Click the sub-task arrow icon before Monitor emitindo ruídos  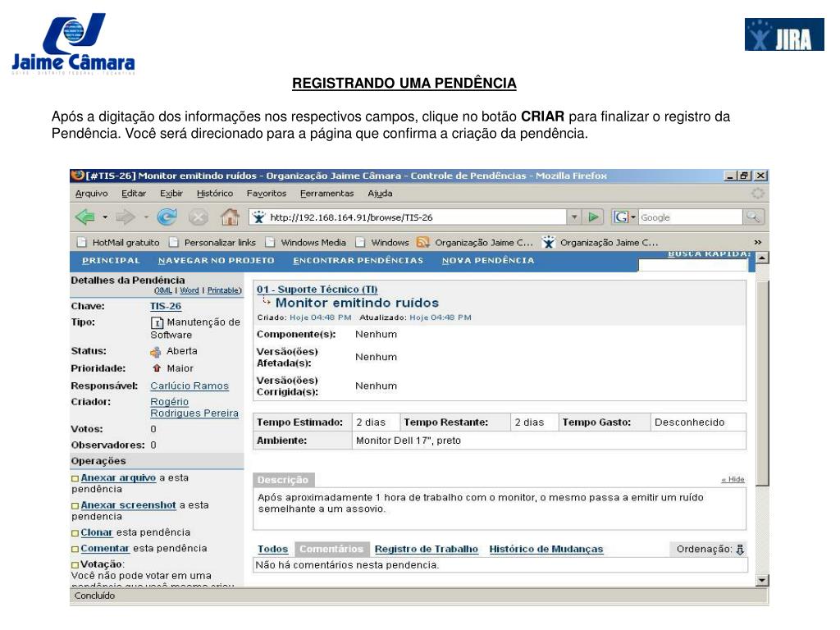click(x=267, y=301)
